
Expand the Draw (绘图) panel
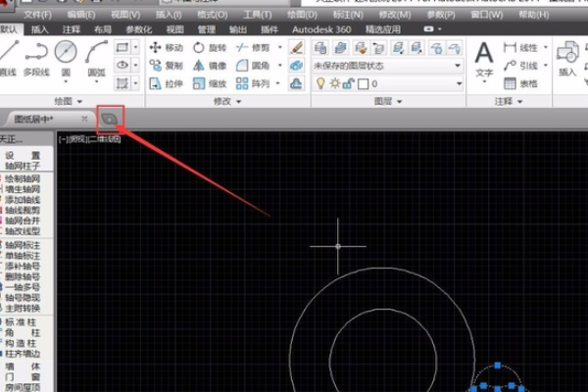69,101
